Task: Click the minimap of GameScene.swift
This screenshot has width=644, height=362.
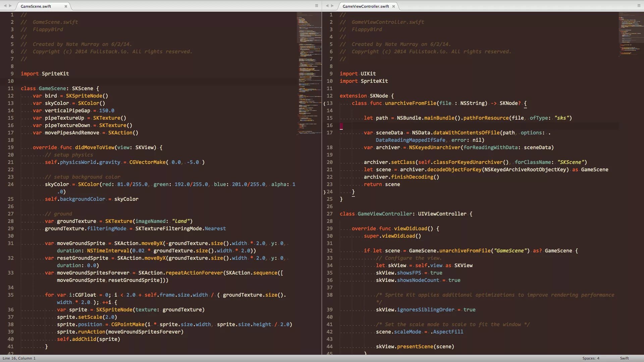Action: [309, 74]
